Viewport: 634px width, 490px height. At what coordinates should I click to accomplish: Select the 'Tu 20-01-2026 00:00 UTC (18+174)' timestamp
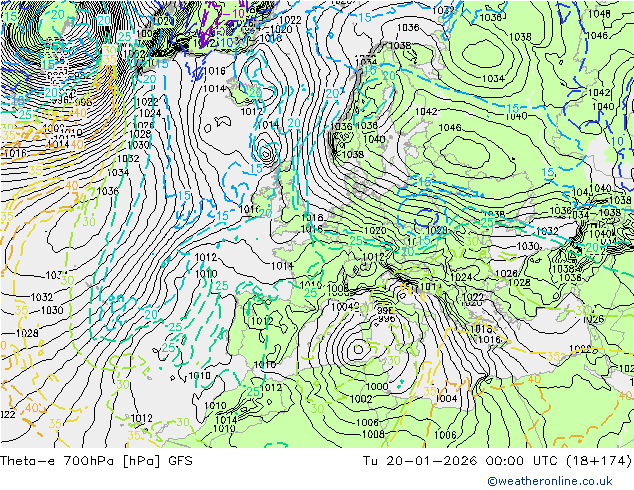coord(497,460)
